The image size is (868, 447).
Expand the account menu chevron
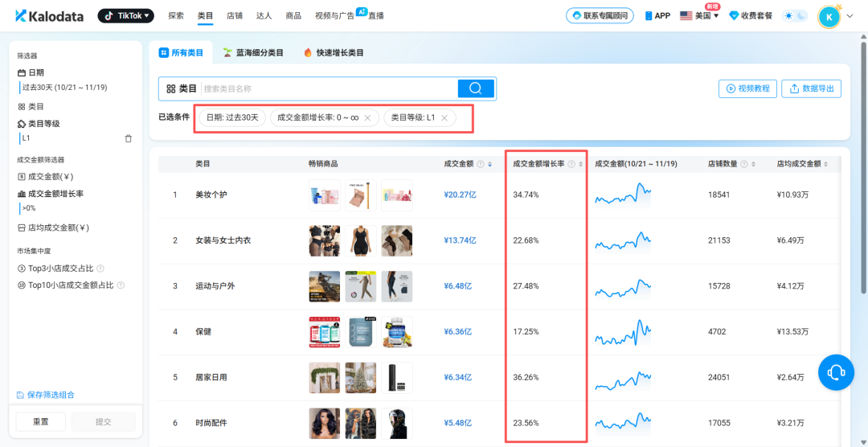coord(850,16)
